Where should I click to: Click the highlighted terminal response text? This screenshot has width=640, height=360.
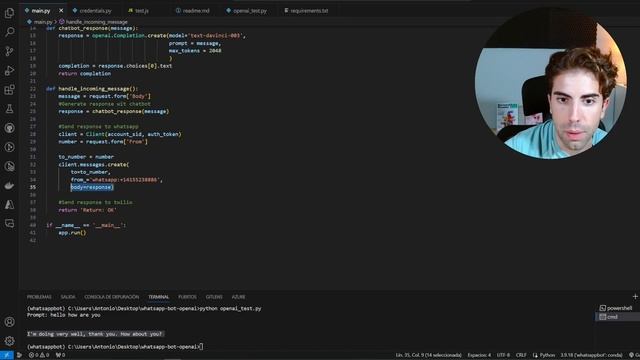pyautogui.click(x=95, y=334)
